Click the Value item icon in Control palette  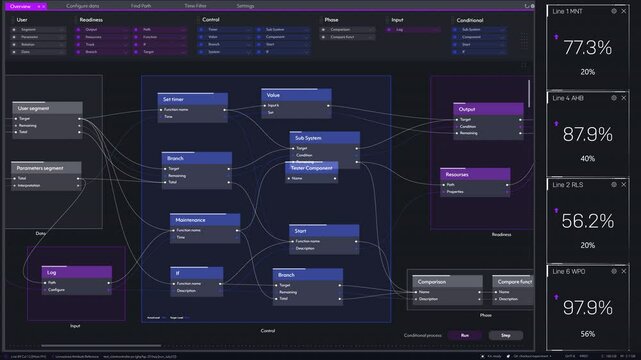point(201,37)
